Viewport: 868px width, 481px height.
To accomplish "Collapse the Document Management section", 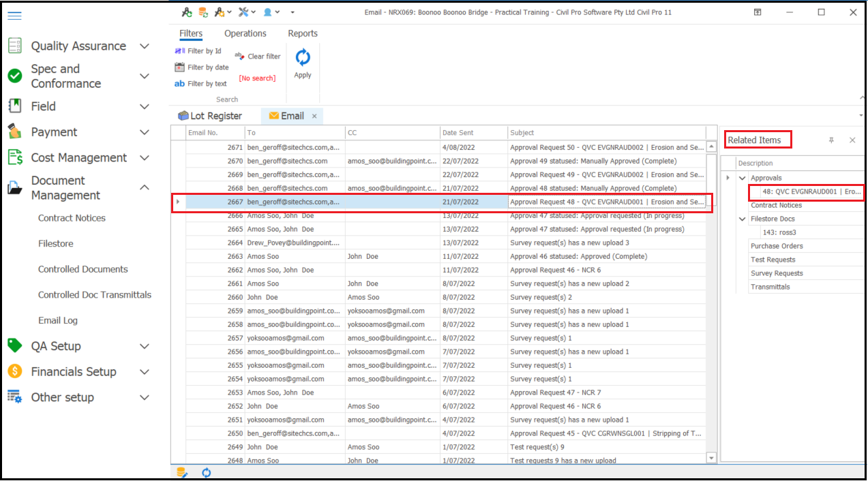I will click(x=144, y=187).
